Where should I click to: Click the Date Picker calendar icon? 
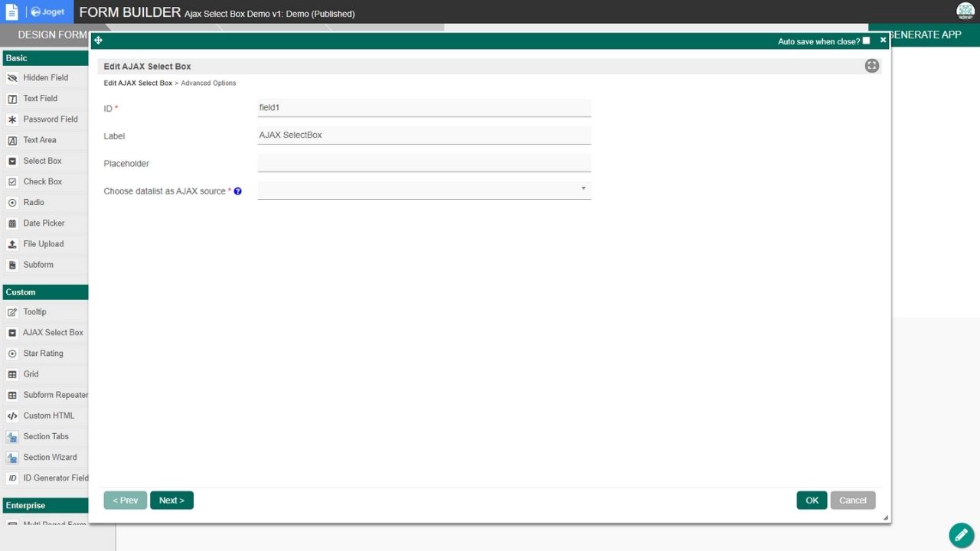[x=12, y=223]
